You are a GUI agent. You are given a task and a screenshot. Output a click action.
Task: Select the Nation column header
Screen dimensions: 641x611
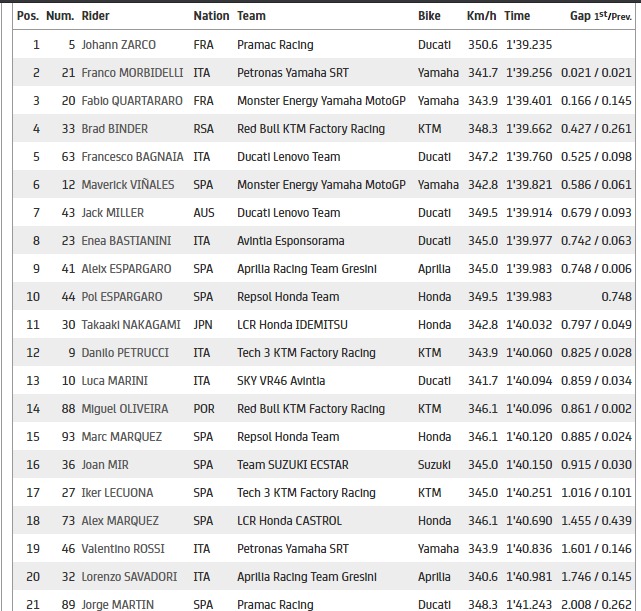211,17
